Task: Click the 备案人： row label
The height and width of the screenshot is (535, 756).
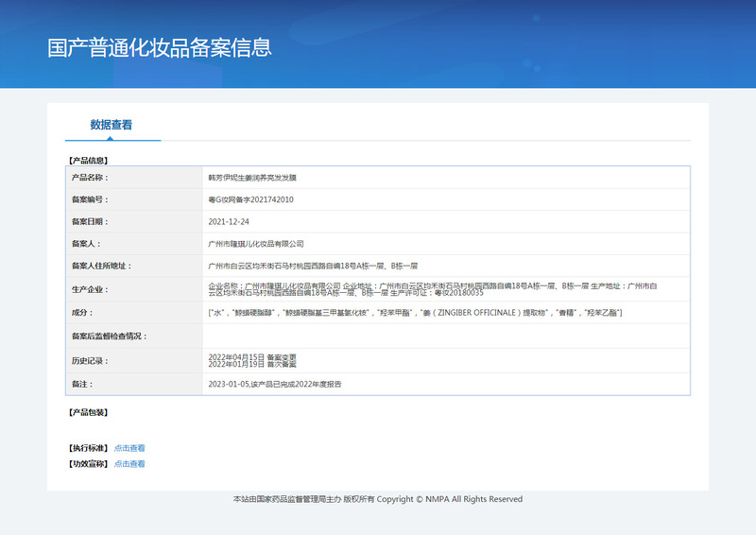Action: coord(86,244)
